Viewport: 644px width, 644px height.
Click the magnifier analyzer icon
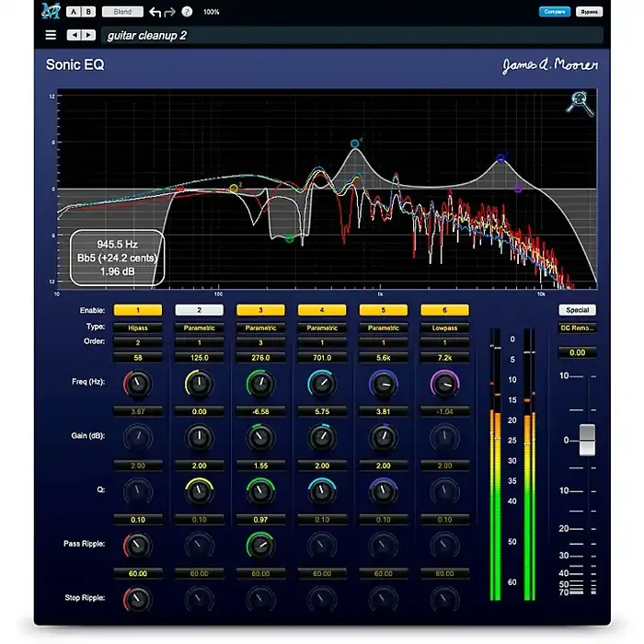point(580,103)
